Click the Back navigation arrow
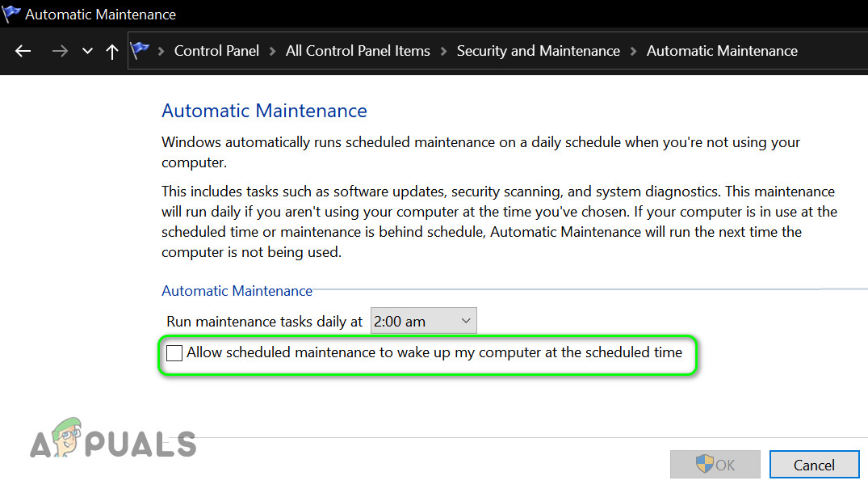868x493 pixels. [23, 51]
